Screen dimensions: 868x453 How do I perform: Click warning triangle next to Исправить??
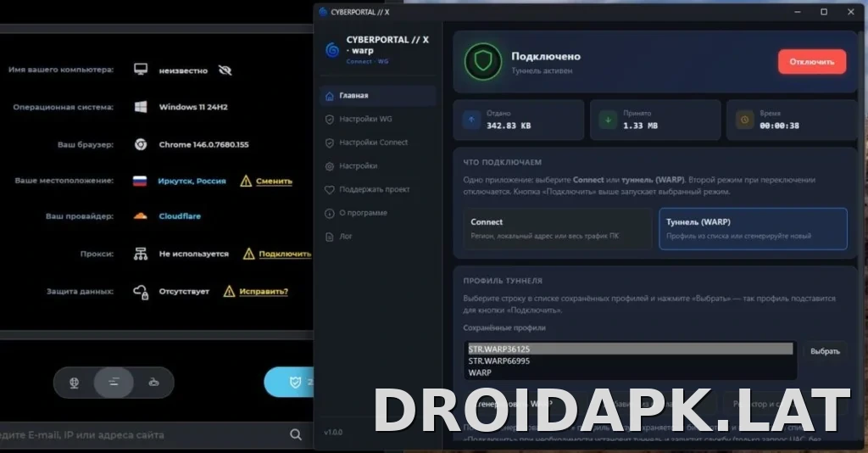click(x=229, y=291)
